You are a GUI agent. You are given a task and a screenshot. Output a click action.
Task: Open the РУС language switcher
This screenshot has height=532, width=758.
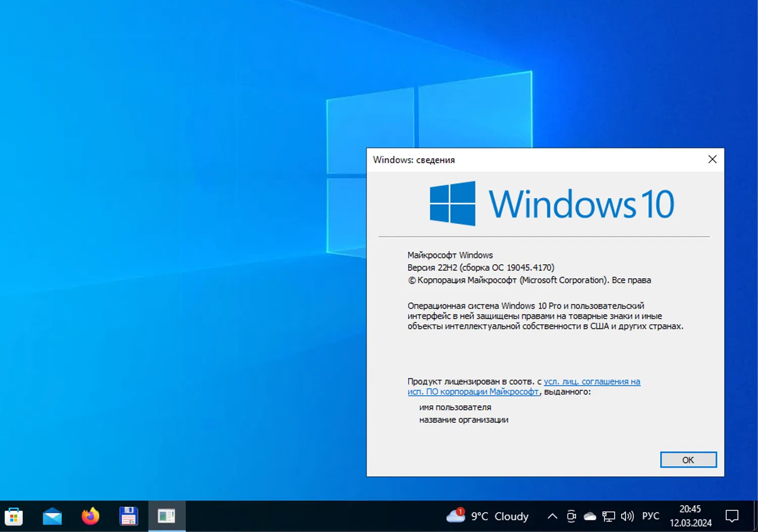651,516
